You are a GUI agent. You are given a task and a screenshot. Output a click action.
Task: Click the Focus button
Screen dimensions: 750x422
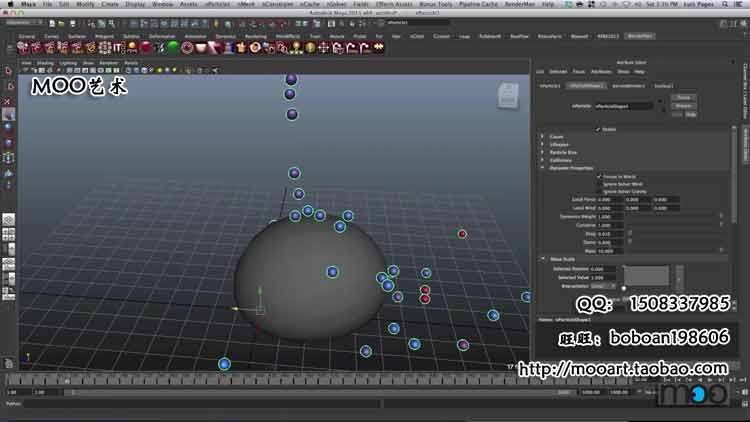[684, 98]
